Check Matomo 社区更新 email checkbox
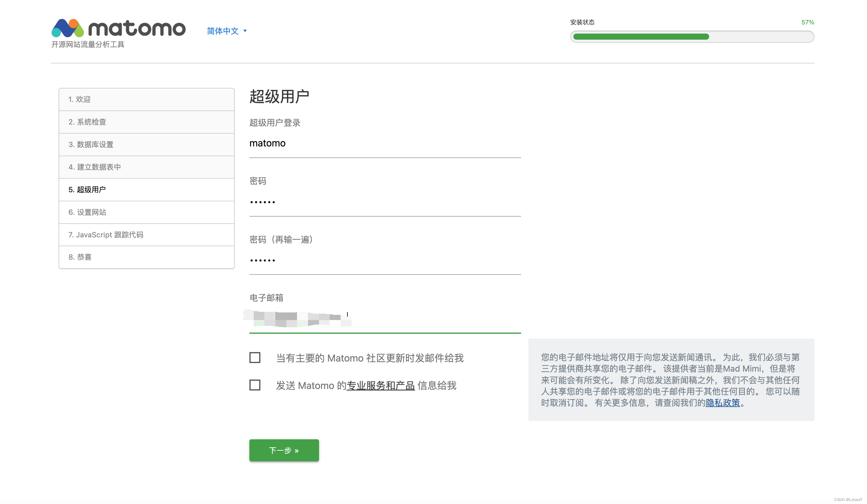 (x=255, y=358)
